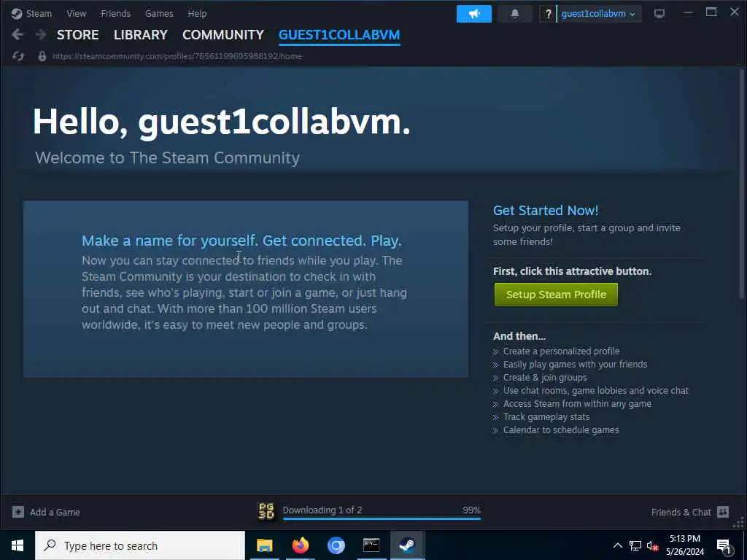Open the command prompt taskbar icon

[x=371, y=545]
